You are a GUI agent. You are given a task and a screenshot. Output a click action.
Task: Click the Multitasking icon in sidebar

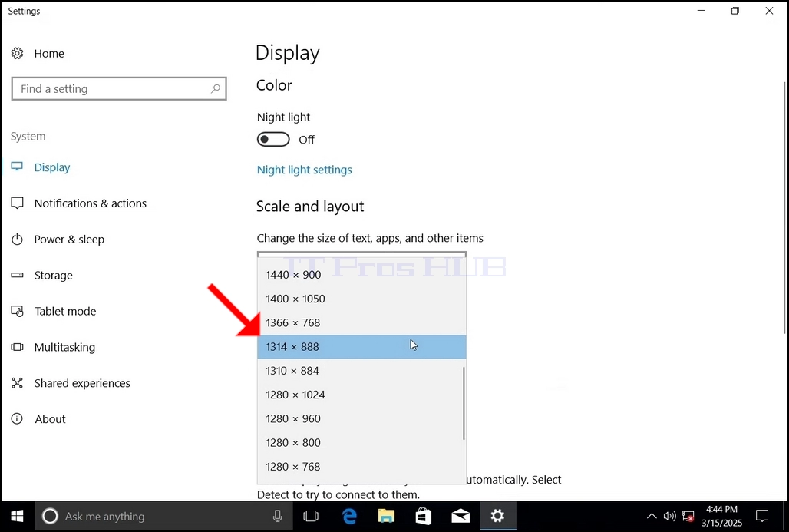point(17,347)
